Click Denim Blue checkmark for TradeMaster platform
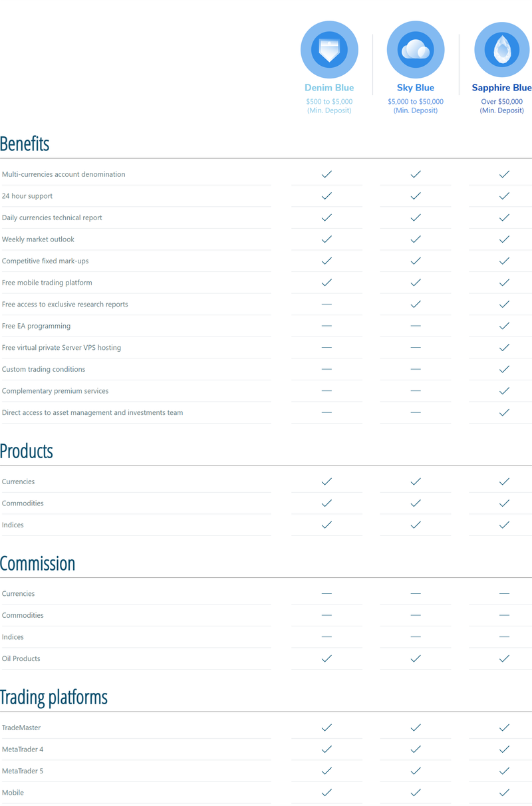This screenshot has width=532, height=806. [327, 728]
